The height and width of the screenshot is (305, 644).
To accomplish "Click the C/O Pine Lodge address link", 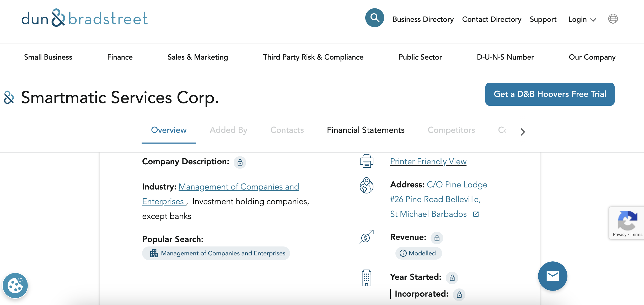I will pos(439,199).
